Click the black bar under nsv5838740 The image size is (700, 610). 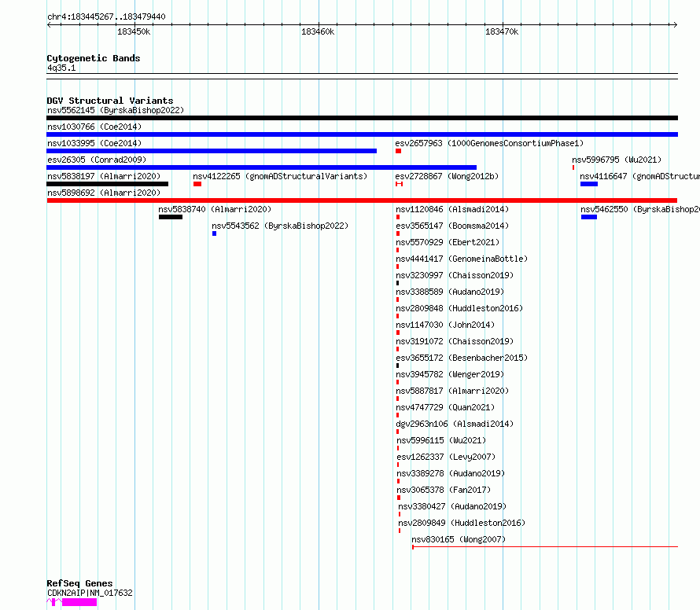[x=171, y=217]
